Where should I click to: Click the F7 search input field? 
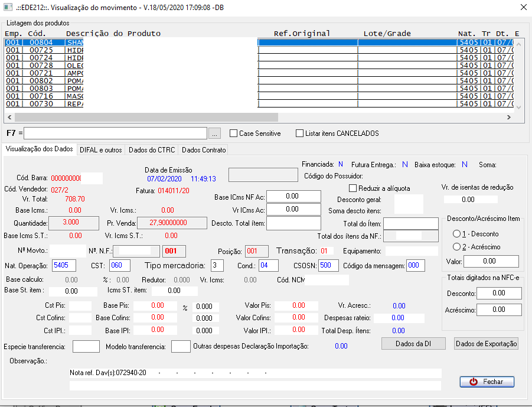click(x=116, y=133)
